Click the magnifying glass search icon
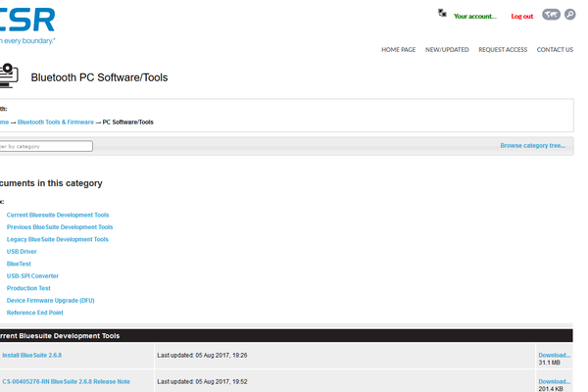 coord(570,15)
